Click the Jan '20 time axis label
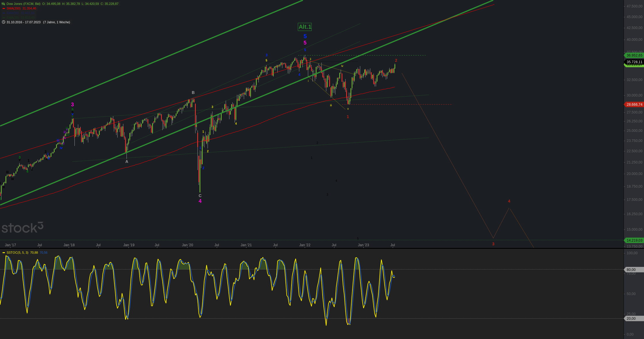The width and height of the screenshot is (644, 339). [x=187, y=245]
